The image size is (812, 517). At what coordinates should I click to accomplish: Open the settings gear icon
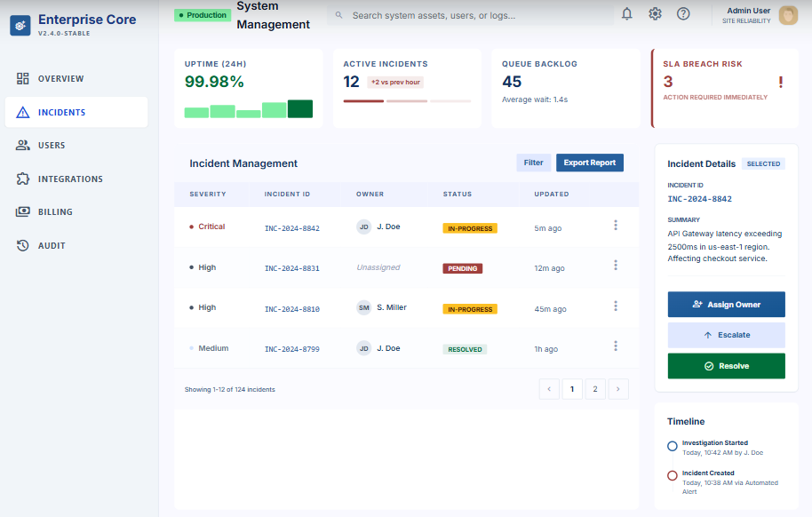pyautogui.click(x=655, y=13)
